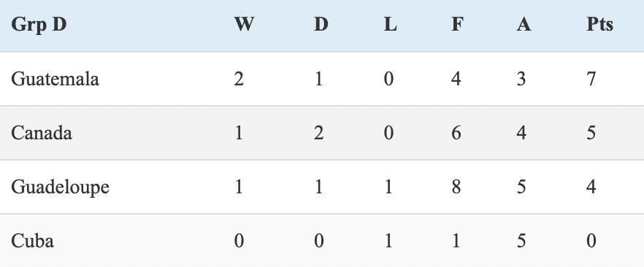Click the F goals-for column header
The height and width of the screenshot is (267, 644).
[x=458, y=25]
